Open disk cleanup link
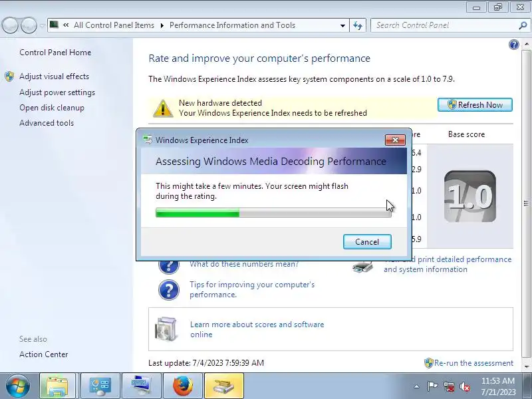The height and width of the screenshot is (399, 532). tap(52, 108)
